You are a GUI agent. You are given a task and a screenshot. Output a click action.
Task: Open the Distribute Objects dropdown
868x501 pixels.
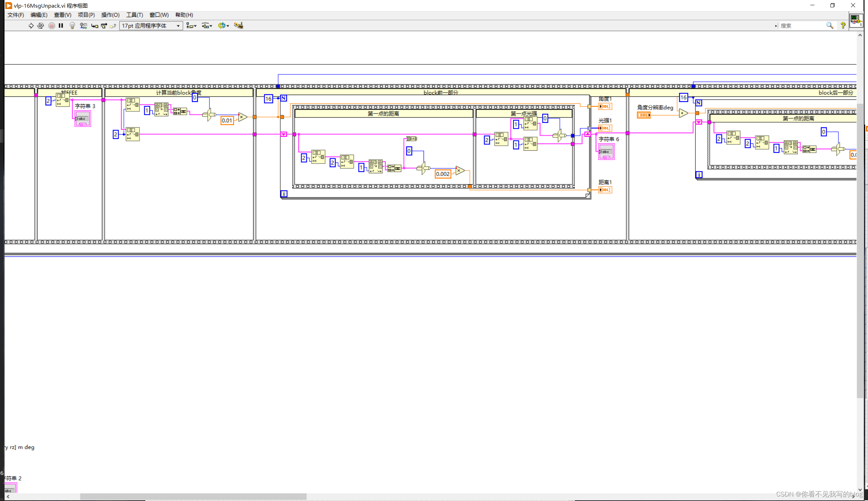pyautogui.click(x=207, y=26)
